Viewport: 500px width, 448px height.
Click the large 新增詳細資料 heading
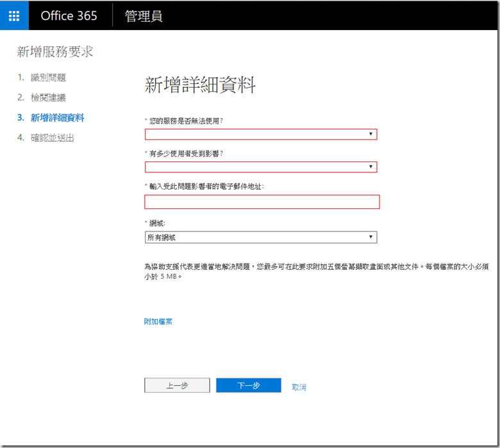[201, 85]
